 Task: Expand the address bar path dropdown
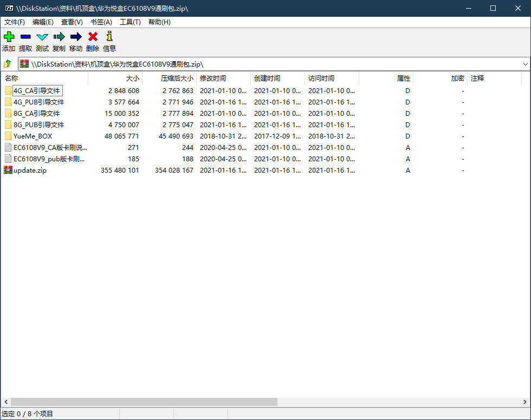pos(526,64)
